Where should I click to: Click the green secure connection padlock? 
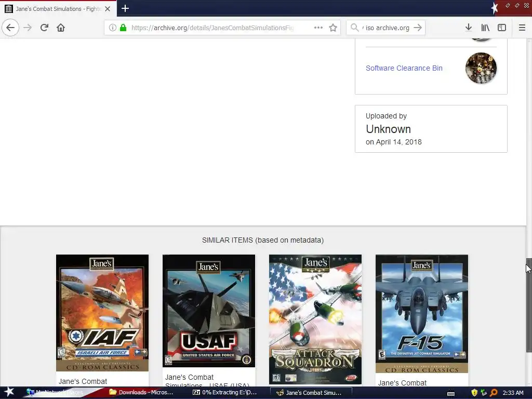pos(123,28)
